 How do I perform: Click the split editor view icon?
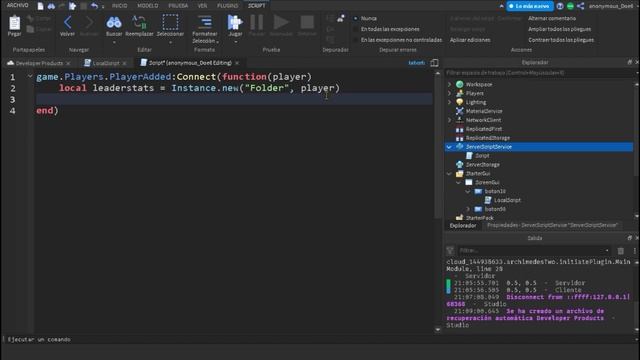434,62
